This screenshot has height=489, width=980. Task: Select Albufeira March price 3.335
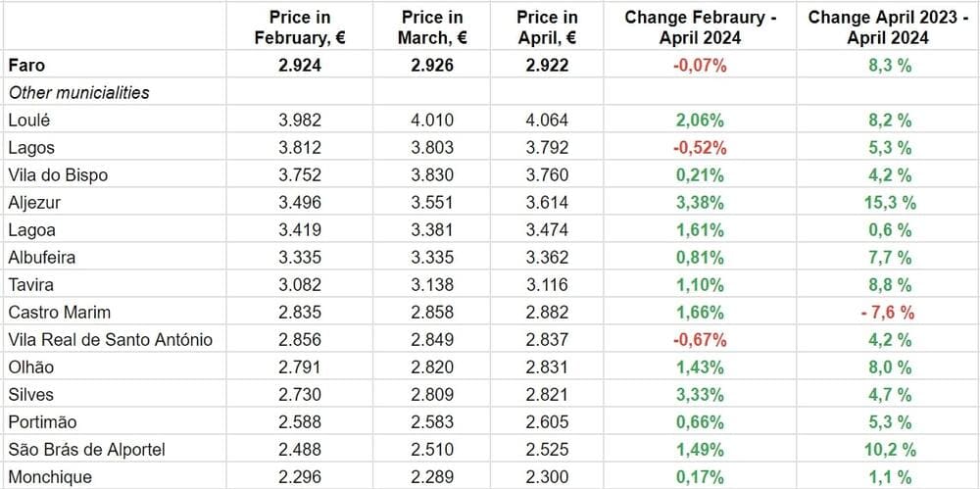(x=432, y=258)
